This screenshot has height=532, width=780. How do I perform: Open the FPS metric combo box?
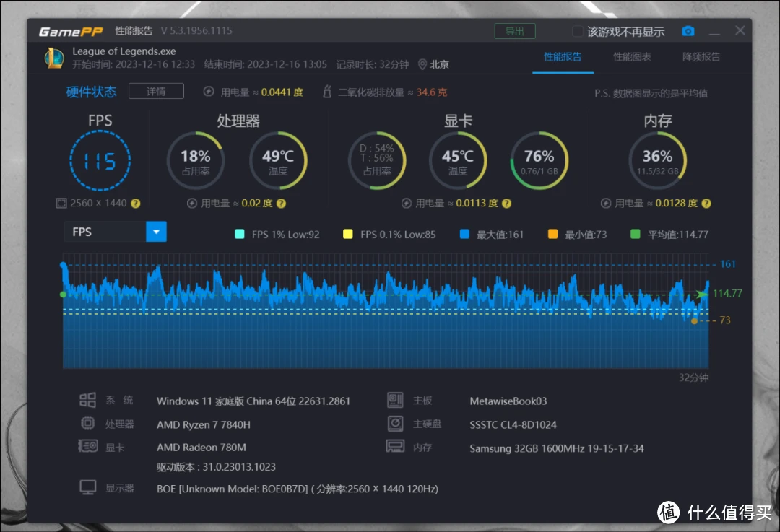pos(116,232)
